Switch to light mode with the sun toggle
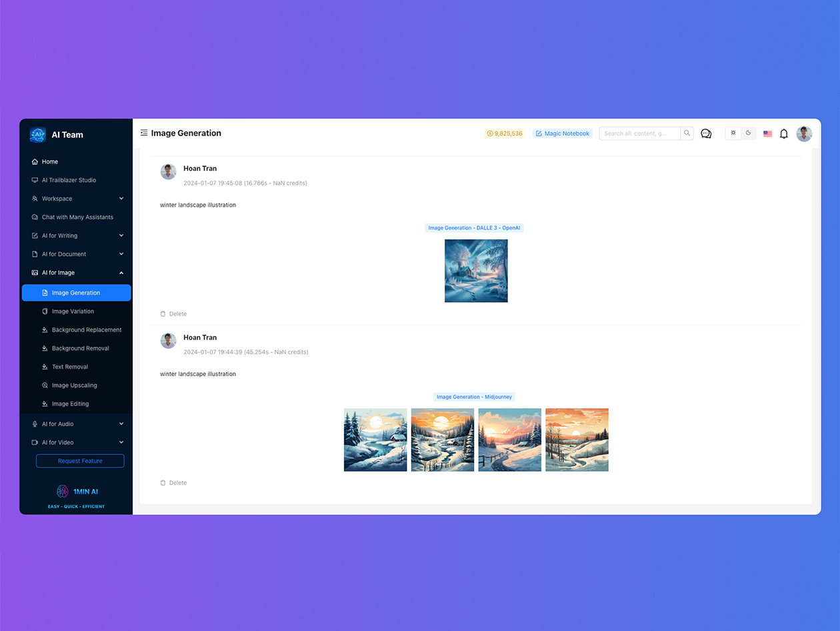This screenshot has height=631, width=840. pos(733,133)
